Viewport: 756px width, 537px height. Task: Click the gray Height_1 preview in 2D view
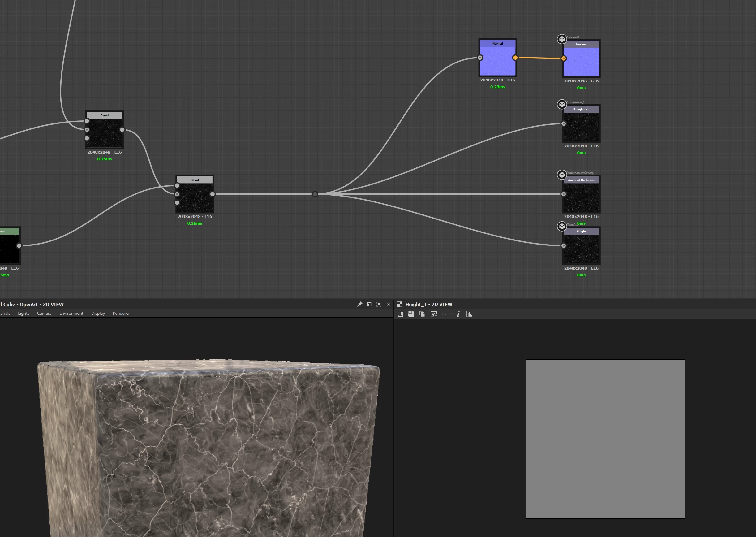click(605, 439)
